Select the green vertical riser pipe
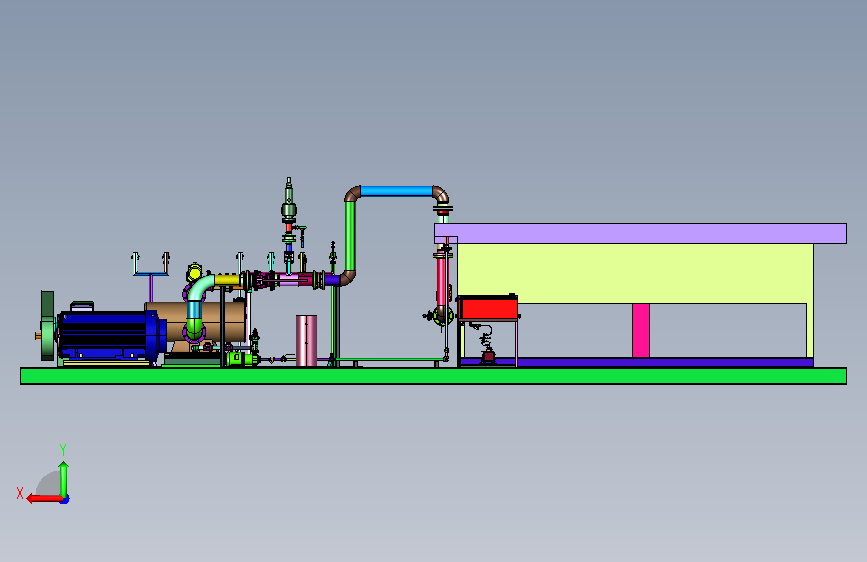867x562 pixels. [x=350, y=236]
